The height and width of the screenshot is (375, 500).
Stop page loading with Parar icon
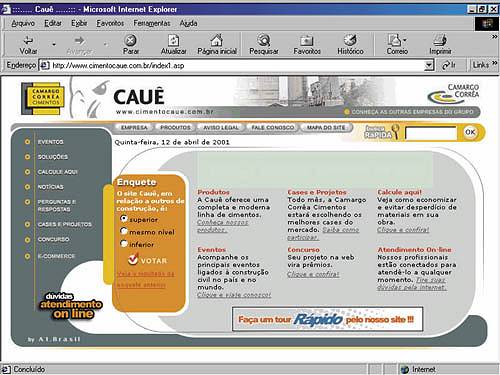130,41
